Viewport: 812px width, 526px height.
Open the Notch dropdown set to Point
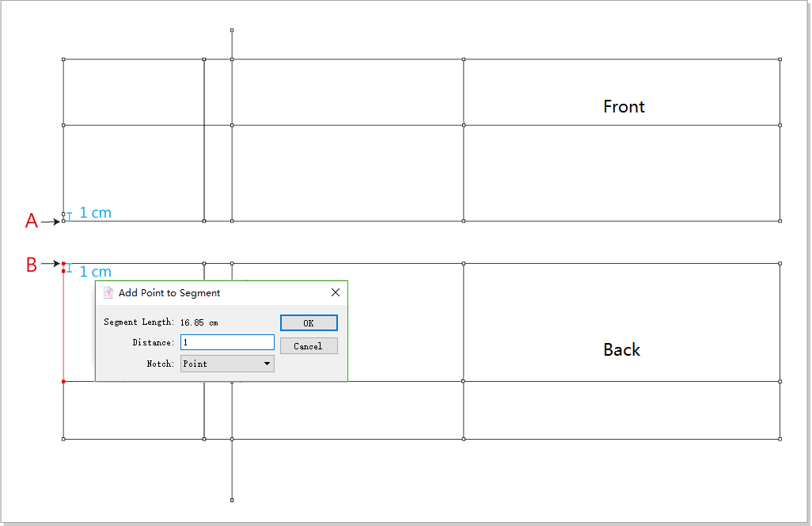click(227, 364)
